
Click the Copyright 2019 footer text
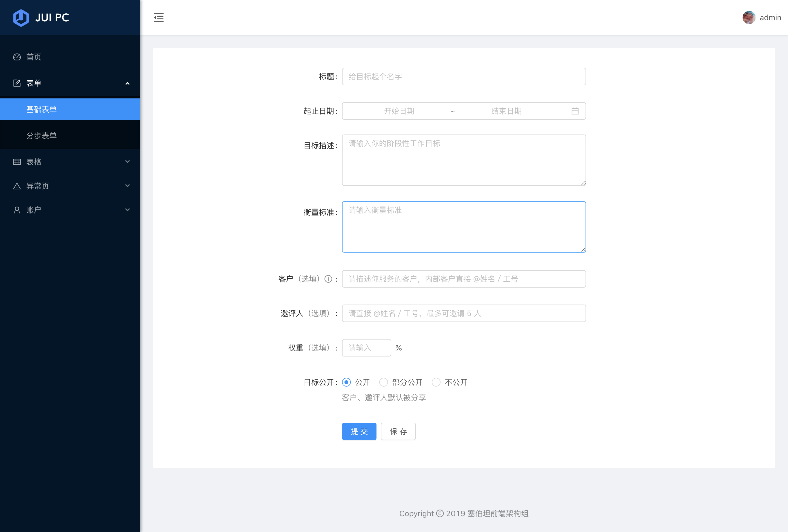point(464,514)
